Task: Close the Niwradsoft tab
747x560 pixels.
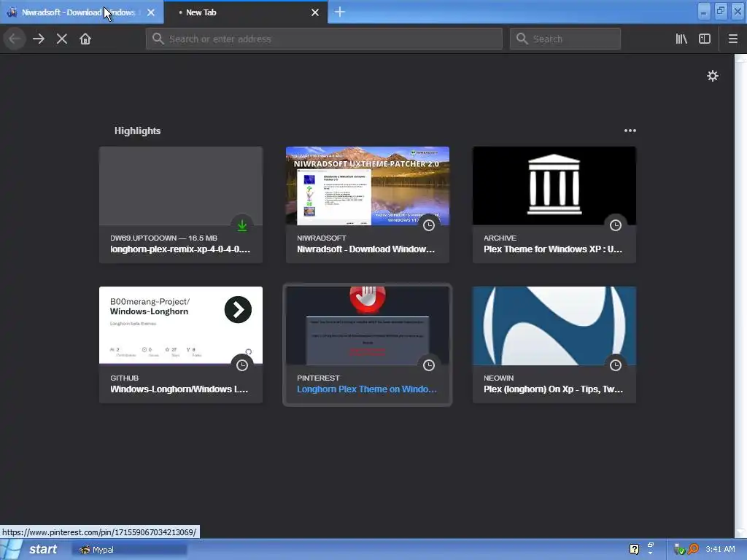Action: coord(151,12)
